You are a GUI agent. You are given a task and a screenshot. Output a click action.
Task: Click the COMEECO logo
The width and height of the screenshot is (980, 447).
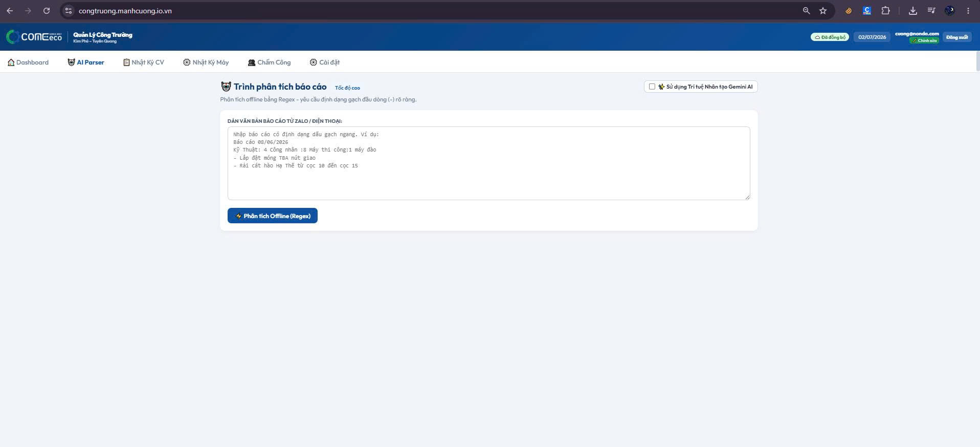pyautogui.click(x=34, y=37)
